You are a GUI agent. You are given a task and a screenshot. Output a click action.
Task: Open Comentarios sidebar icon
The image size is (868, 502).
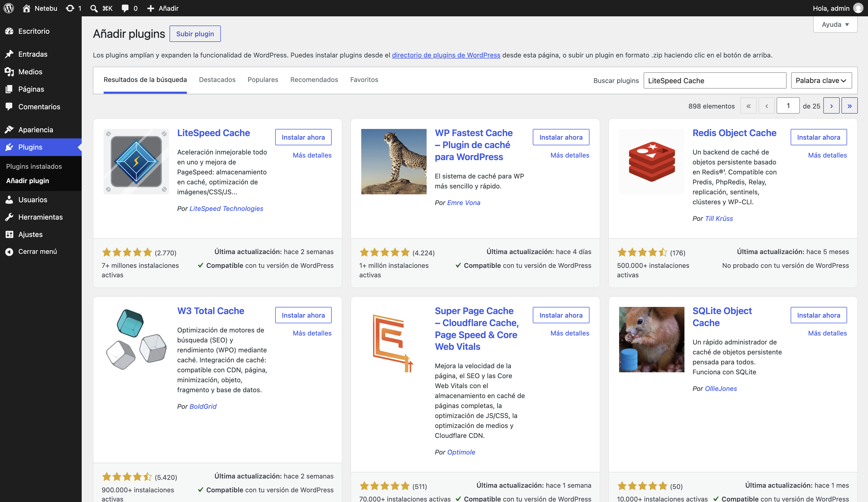click(x=9, y=106)
